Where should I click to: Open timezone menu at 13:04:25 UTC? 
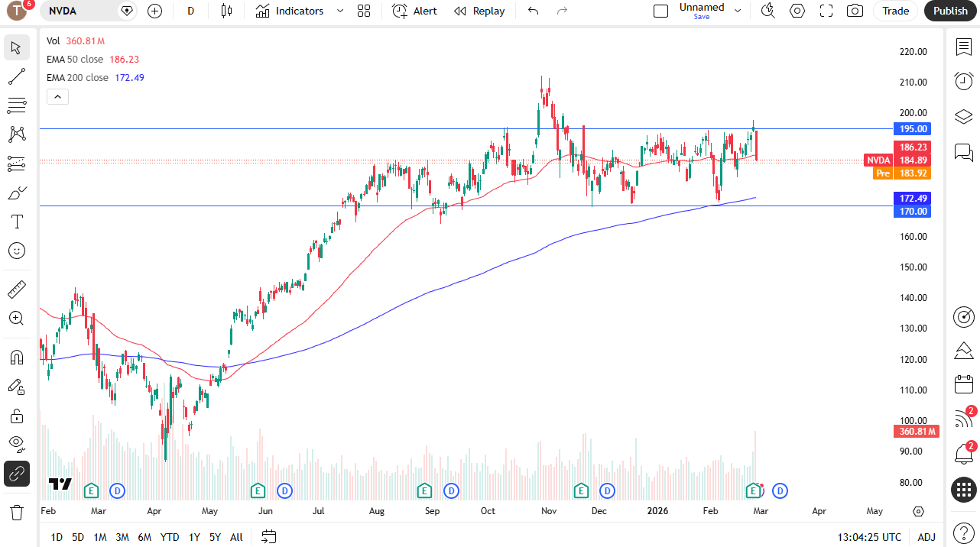coord(869,537)
